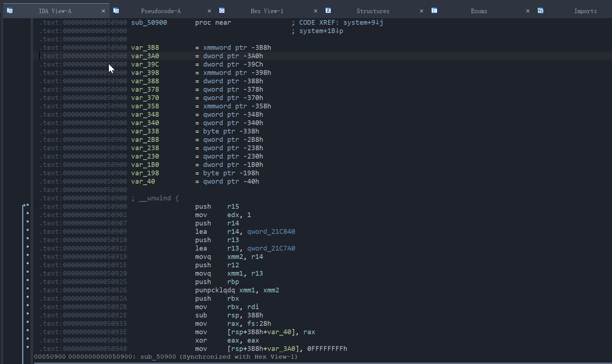Jump to system+9 cross reference

tap(363, 23)
